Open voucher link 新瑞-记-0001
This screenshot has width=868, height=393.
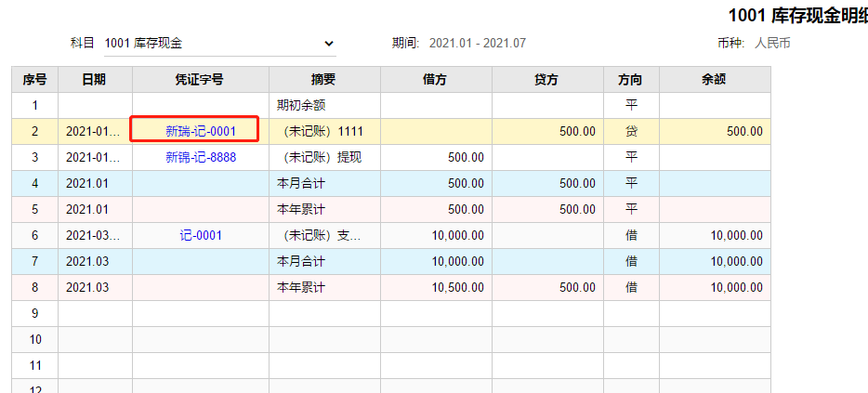(200, 132)
